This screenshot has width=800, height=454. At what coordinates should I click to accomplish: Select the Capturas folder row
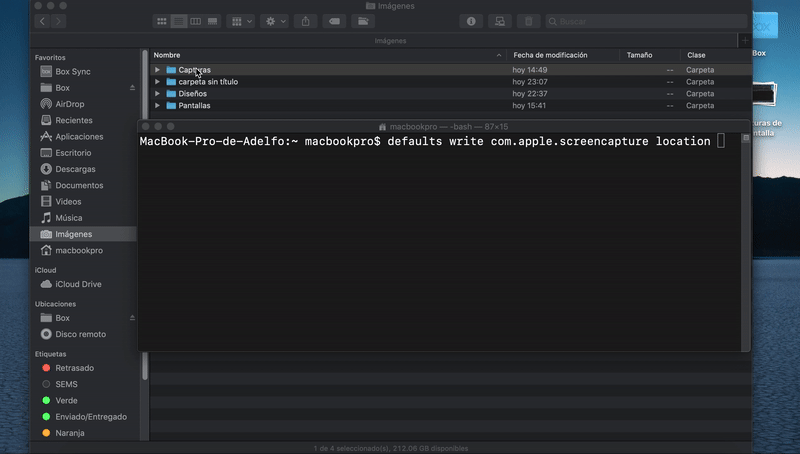click(451, 70)
